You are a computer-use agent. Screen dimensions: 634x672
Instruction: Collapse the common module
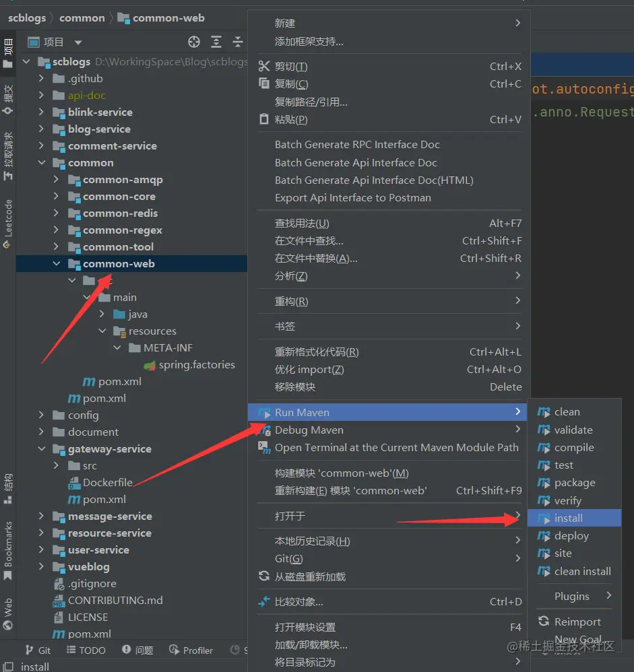42,162
